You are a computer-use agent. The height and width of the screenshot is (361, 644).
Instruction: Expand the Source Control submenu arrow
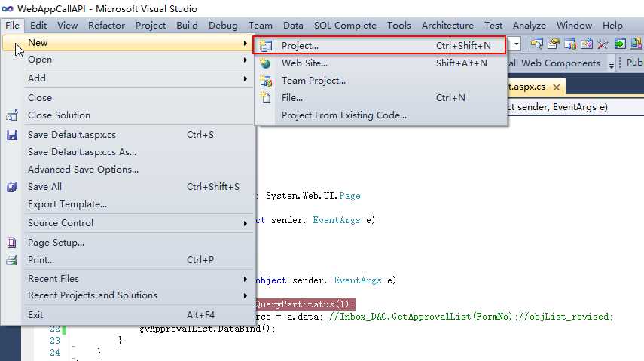(x=246, y=223)
